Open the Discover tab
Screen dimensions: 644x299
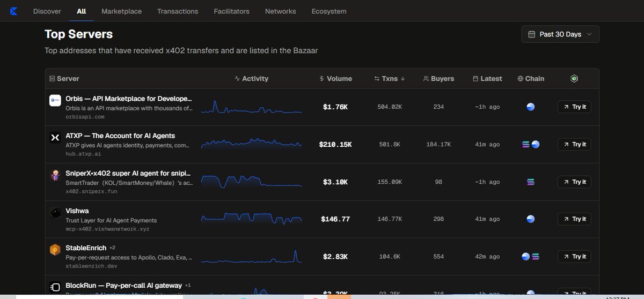click(47, 11)
